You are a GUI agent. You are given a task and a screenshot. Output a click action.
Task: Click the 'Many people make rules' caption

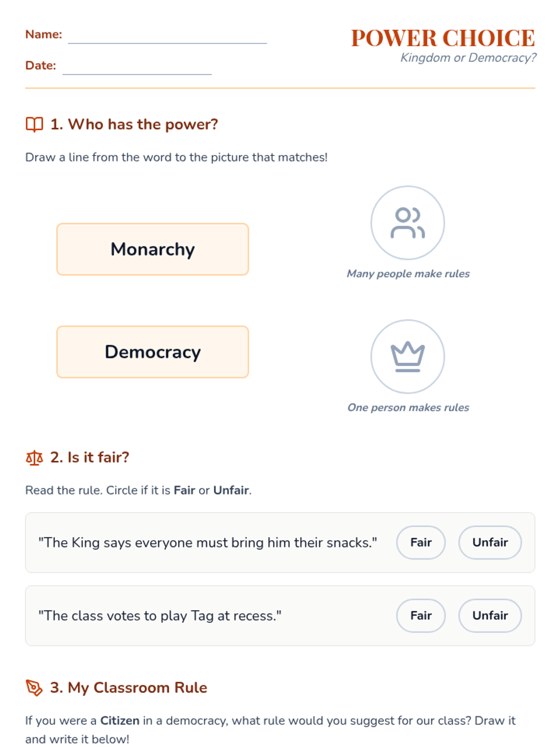click(408, 274)
